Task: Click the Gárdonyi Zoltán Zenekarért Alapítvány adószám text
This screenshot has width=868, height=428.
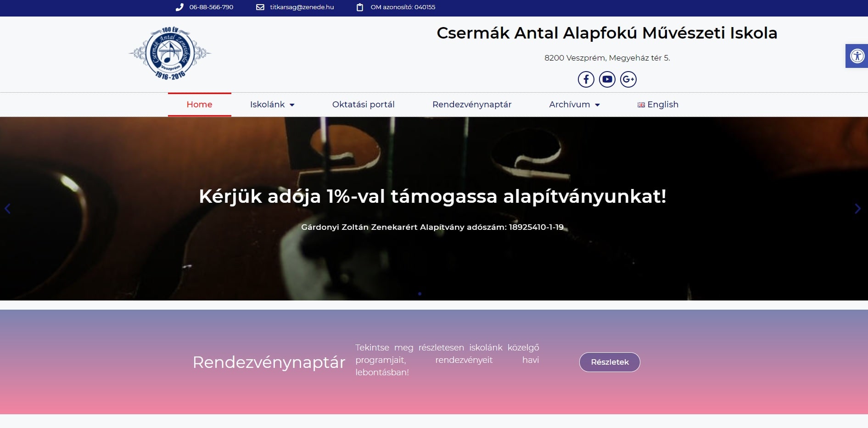Action: (432, 227)
